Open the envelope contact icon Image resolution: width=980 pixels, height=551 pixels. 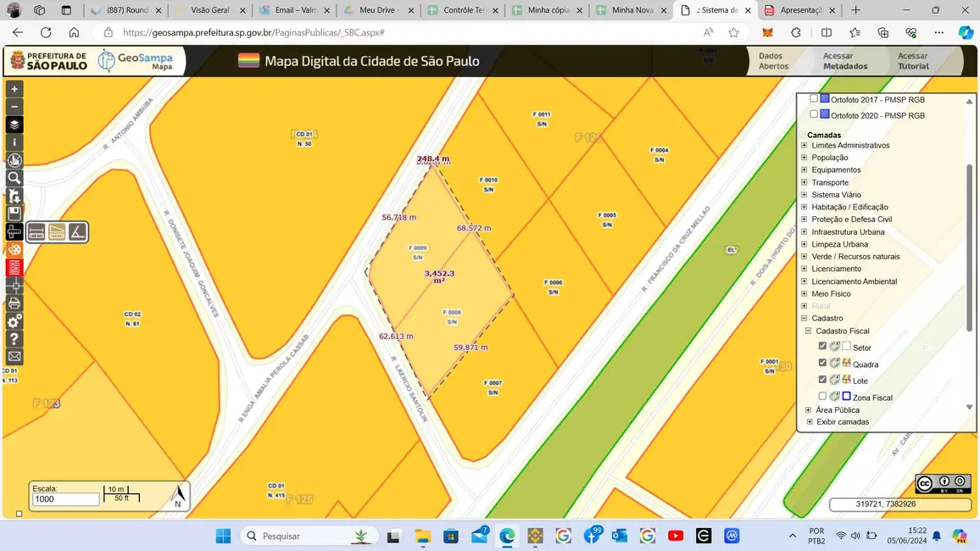[14, 357]
